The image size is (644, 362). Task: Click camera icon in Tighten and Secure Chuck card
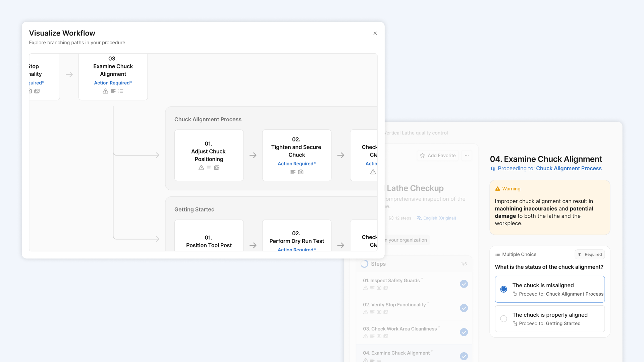pyautogui.click(x=301, y=172)
